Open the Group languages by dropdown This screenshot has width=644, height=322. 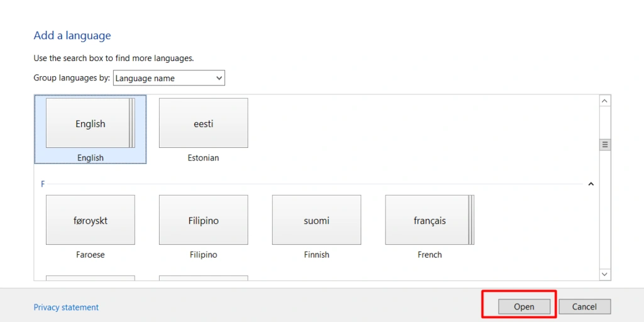coord(169,78)
